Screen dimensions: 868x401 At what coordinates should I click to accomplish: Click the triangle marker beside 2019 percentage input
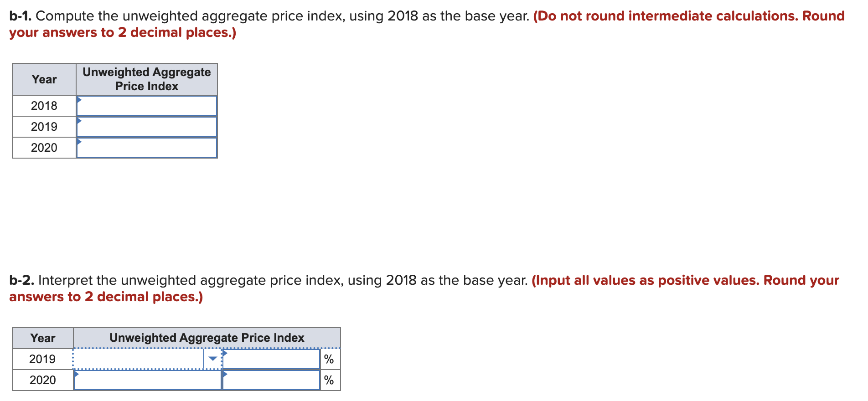coord(225,353)
